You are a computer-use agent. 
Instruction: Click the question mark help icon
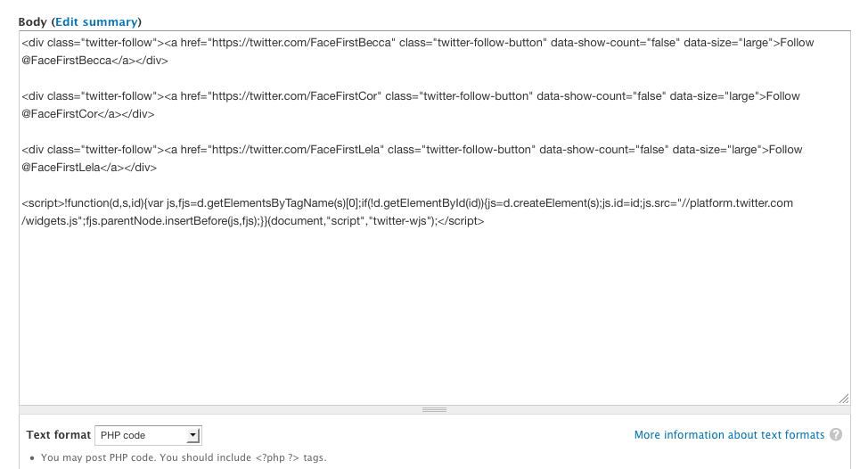pyautogui.click(x=836, y=434)
